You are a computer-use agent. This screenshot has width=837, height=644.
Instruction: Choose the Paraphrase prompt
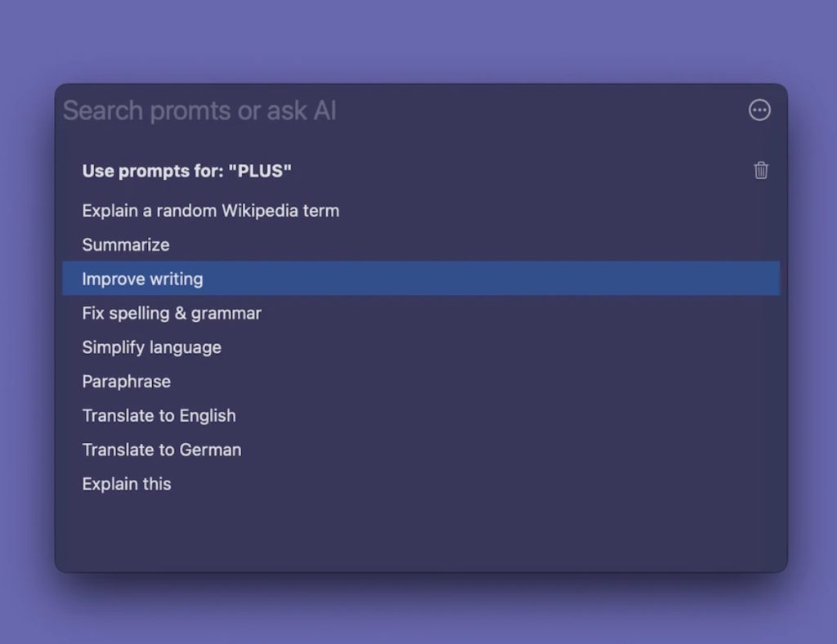(126, 382)
